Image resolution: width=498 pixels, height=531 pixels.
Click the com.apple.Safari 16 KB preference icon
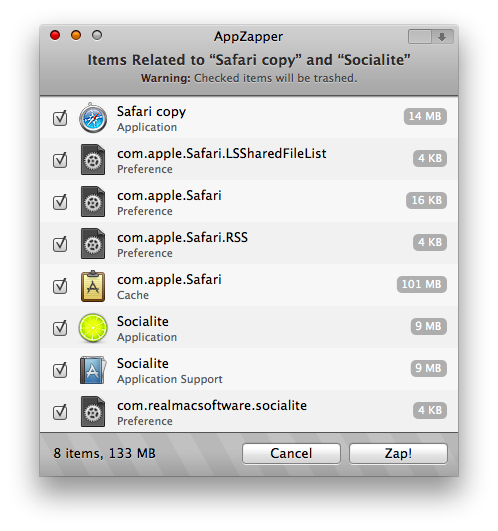pos(93,201)
